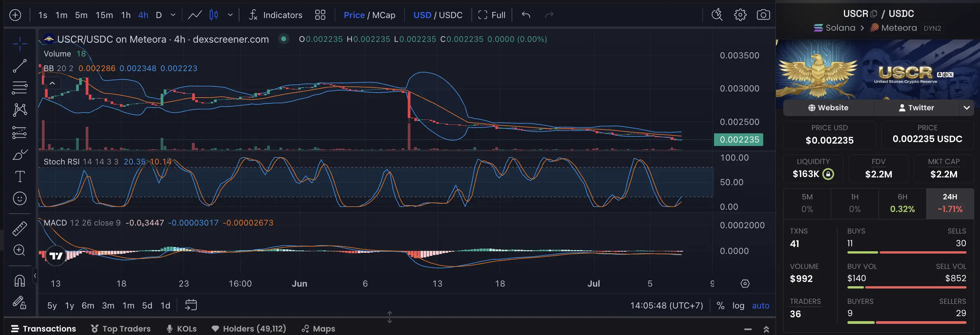Select the Text annotation tool
This screenshot has width=980, height=335.
pyautogui.click(x=20, y=177)
